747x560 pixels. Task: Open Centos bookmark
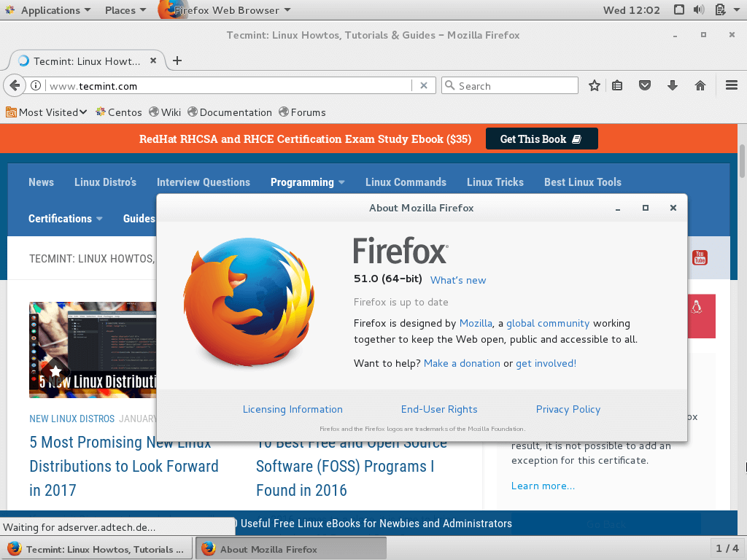119,112
